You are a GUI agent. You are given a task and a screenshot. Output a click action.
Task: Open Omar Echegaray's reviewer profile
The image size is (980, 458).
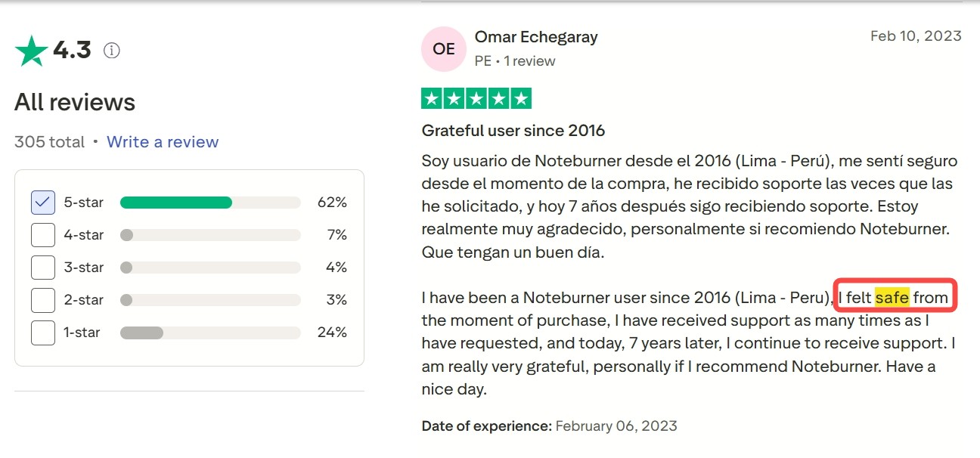(x=536, y=36)
